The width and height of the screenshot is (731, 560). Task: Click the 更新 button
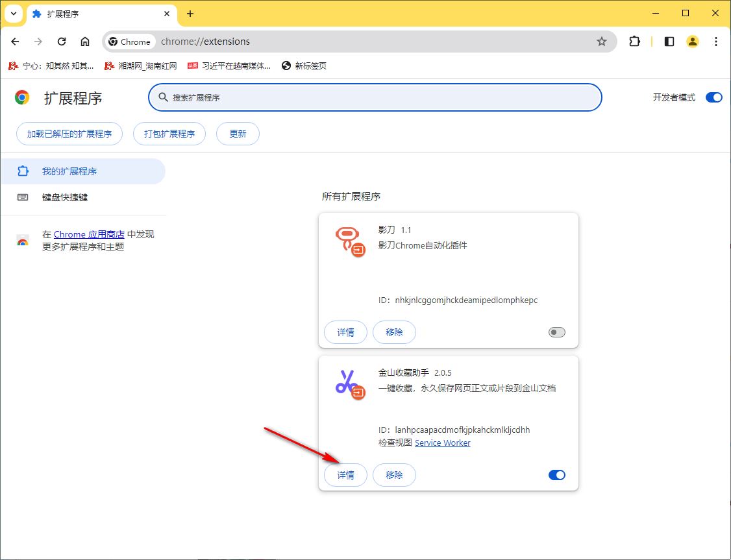[x=238, y=134]
